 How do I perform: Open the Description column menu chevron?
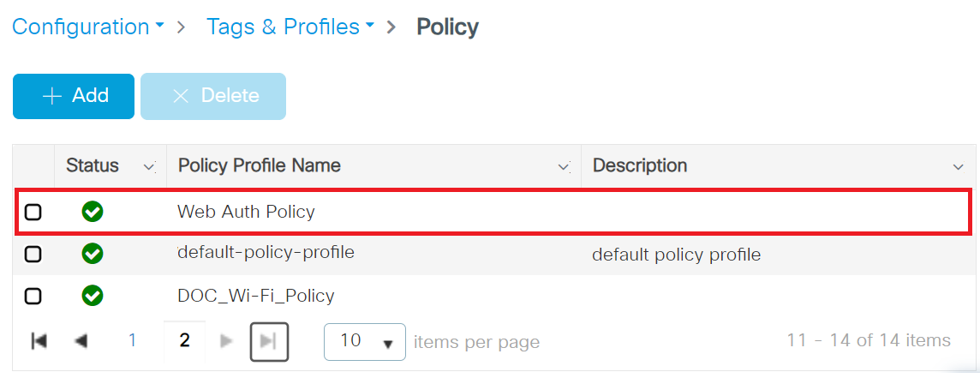tap(958, 166)
